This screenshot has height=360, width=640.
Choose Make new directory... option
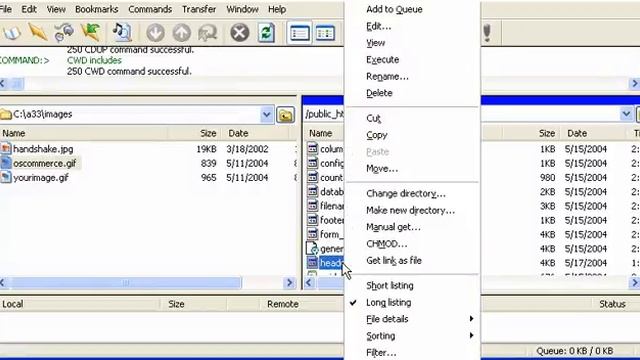tap(410, 210)
